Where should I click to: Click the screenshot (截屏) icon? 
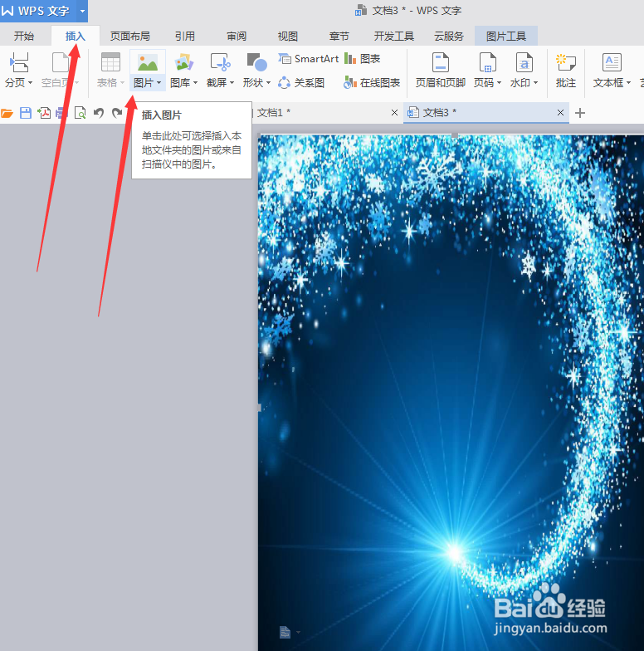(221, 63)
